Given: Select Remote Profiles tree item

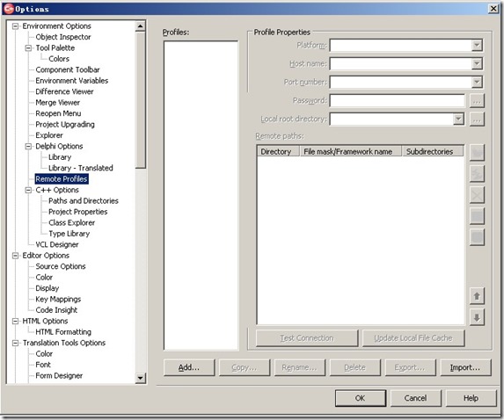Looking at the screenshot, I should click(62, 179).
